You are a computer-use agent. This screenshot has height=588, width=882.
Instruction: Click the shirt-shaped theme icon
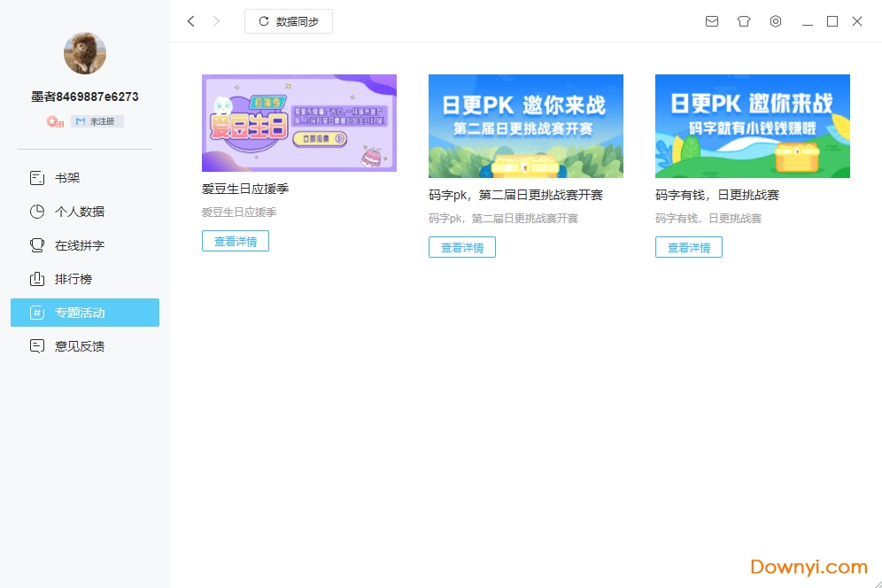743,21
